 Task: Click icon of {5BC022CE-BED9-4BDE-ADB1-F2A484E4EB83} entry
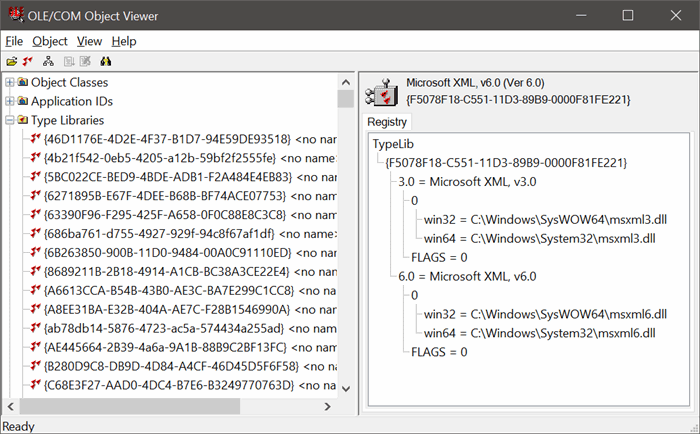36,177
